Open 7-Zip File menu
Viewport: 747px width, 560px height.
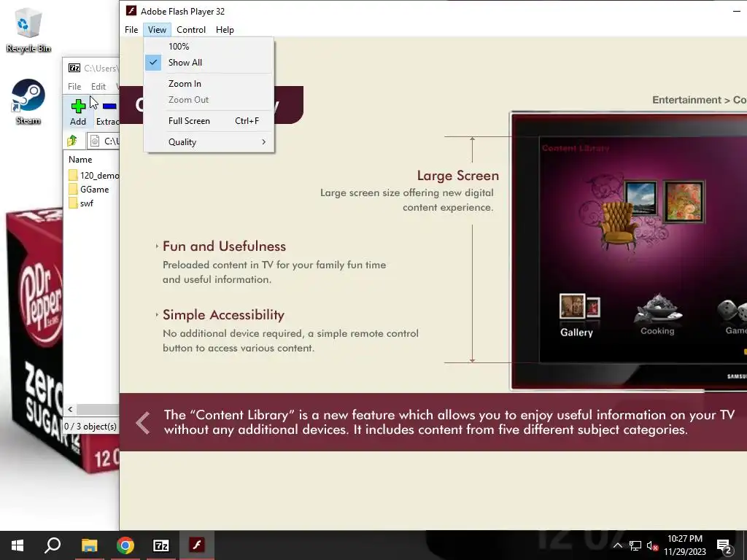coord(74,87)
